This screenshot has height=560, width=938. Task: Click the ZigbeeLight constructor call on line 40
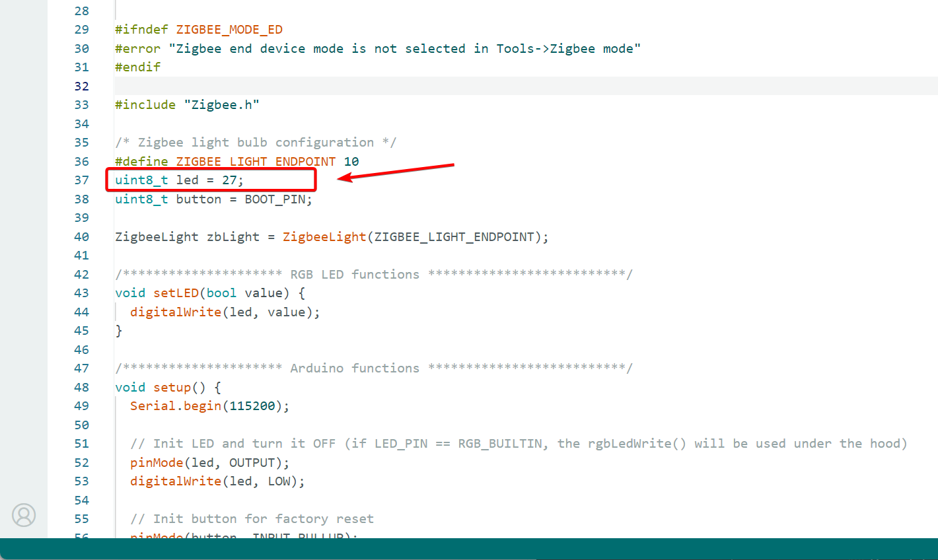324,237
